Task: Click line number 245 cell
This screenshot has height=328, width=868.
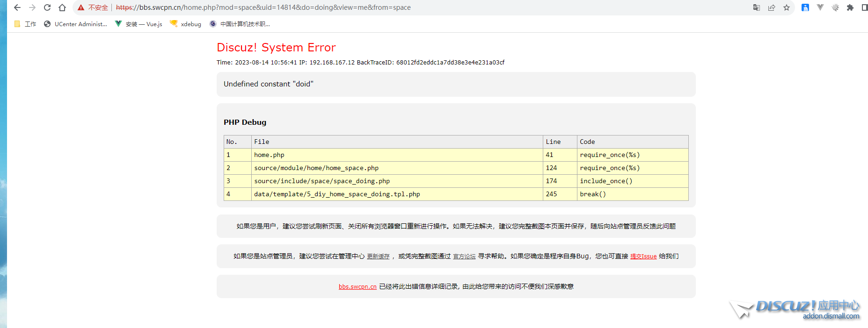Action: click(560, 194)
